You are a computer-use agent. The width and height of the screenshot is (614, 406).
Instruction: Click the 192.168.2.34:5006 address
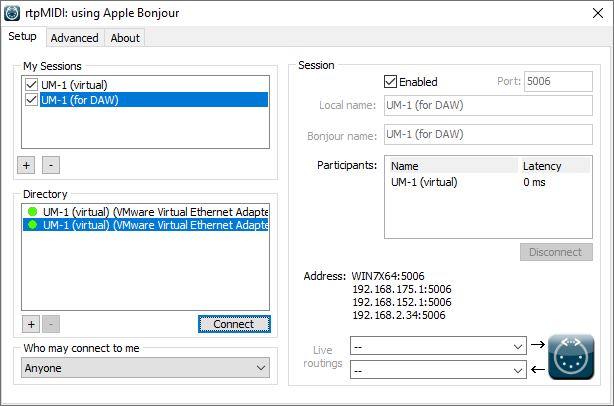399,315
